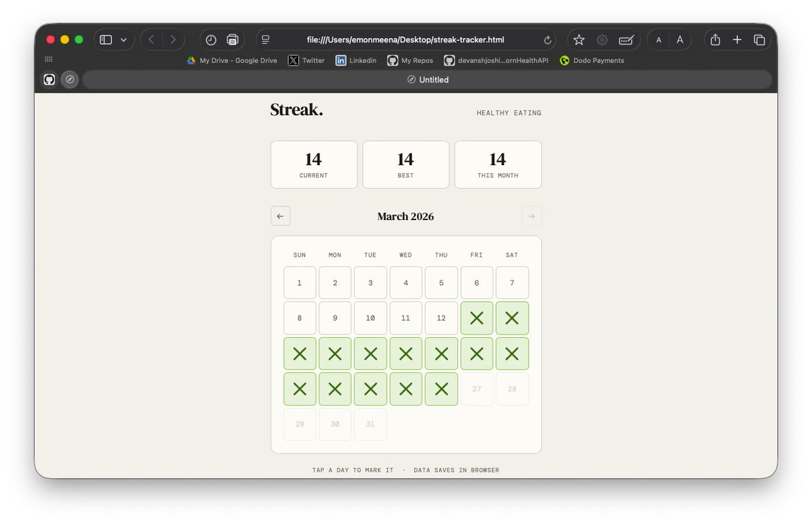
Task: Open devanshjoshi...ornHealthAPI bookmark
Action: click(496, 60)
